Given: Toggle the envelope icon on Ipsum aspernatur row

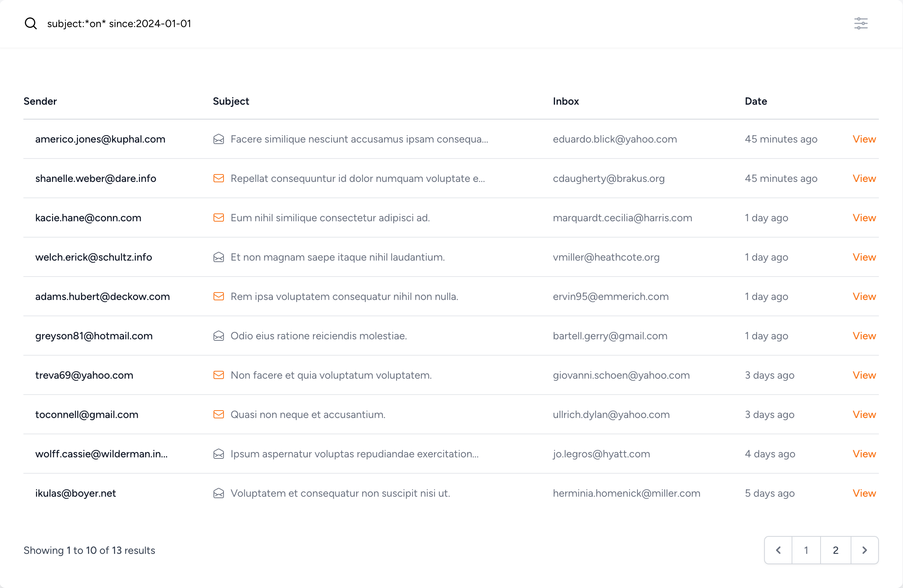Looking at the screenshot, I should (219, 454).
